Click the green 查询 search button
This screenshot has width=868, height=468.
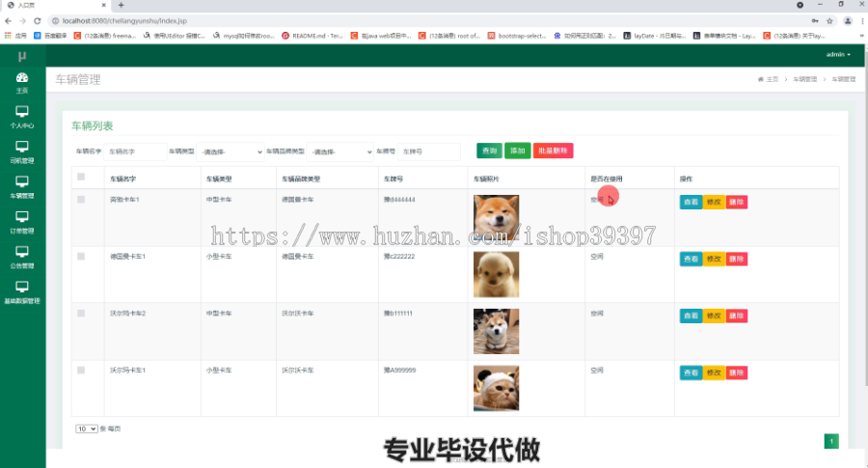click(489, 151)
